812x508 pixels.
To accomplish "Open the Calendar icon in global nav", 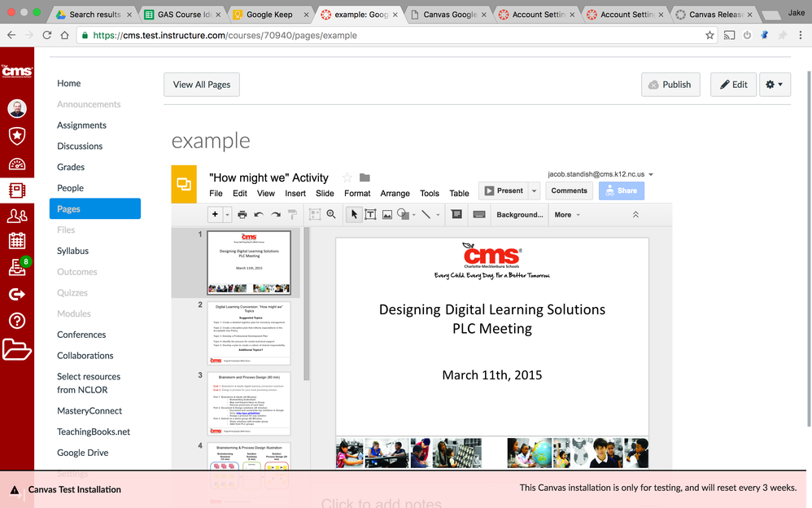I will pos(17,240).
